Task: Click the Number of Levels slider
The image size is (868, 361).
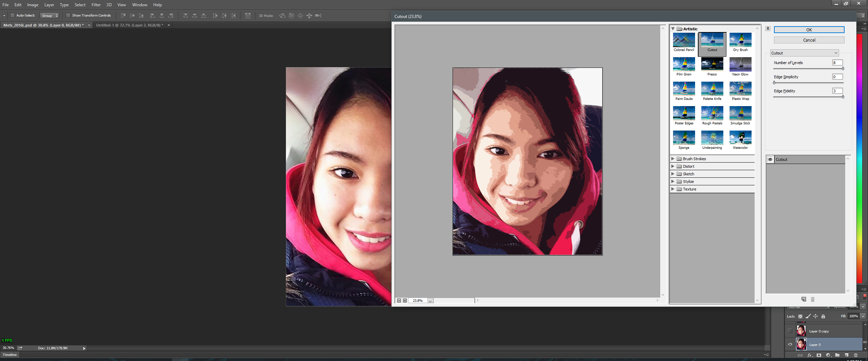Action: tap(808, 69)
